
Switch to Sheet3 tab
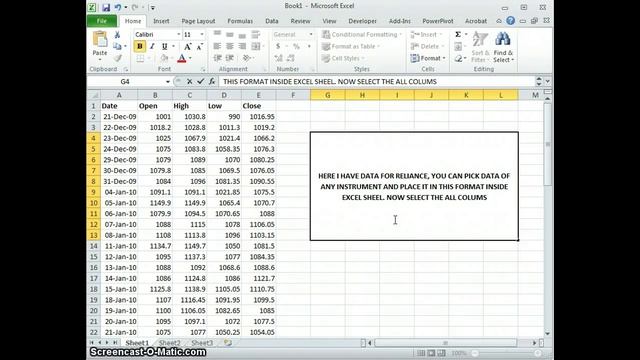(202, 343)
